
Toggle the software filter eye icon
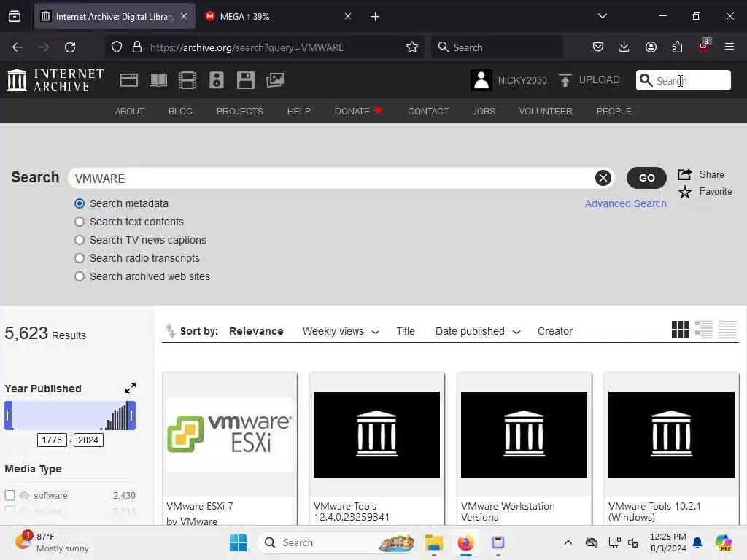pos(24,495)
